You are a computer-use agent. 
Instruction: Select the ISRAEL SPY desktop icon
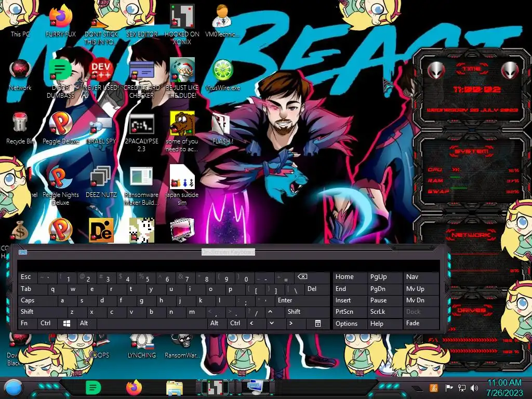pyautogui.click(x=101, y=128)
